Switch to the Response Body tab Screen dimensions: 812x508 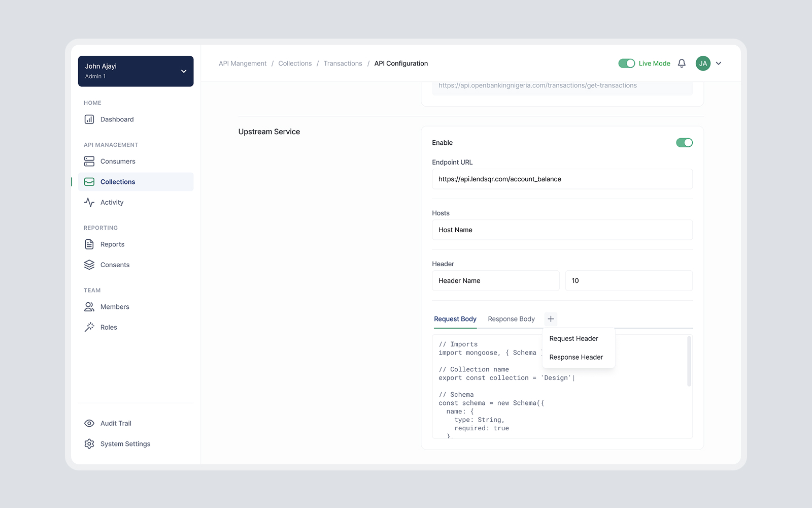[x=511, y=319]
